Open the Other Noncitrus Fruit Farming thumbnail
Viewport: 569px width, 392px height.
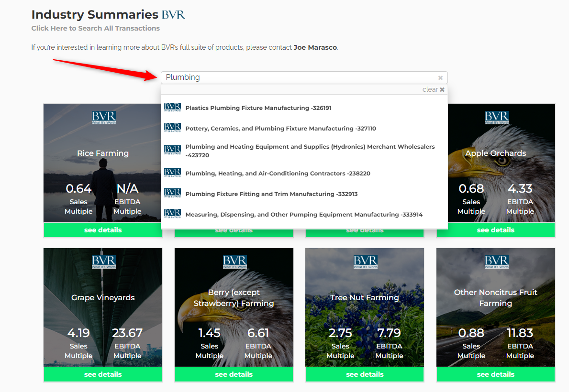[495, 306]
